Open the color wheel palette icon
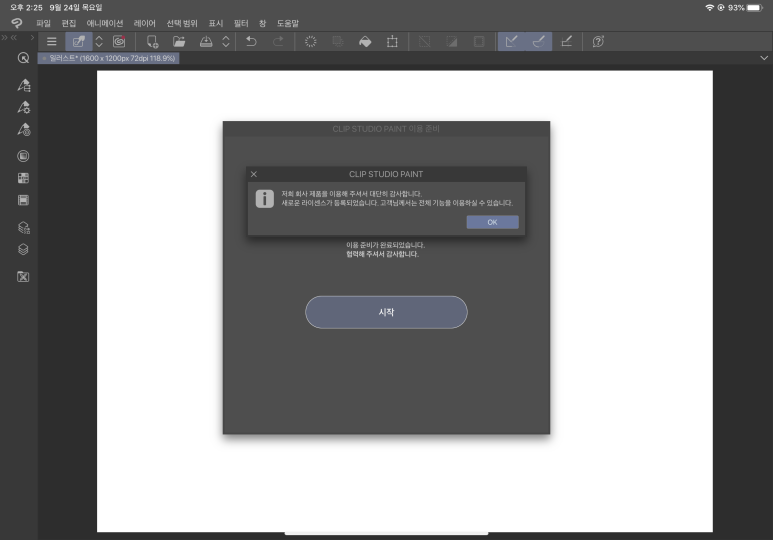 pyautogui.click(x=23, y=156)
